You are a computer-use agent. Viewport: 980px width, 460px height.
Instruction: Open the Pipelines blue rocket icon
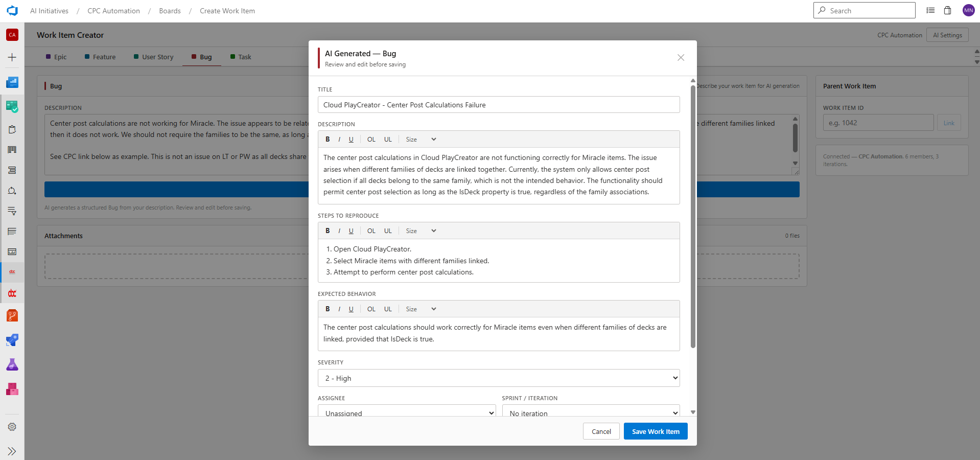pos(12,340)
